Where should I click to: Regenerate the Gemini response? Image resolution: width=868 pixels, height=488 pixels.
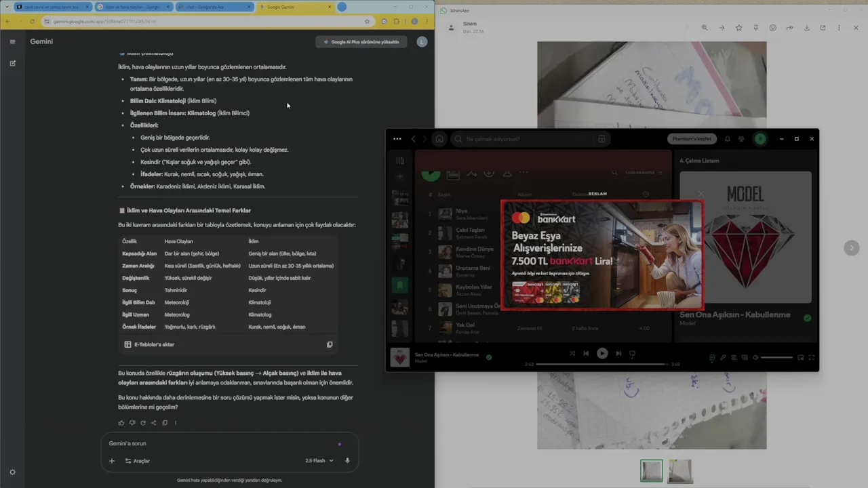click(143, 423)
